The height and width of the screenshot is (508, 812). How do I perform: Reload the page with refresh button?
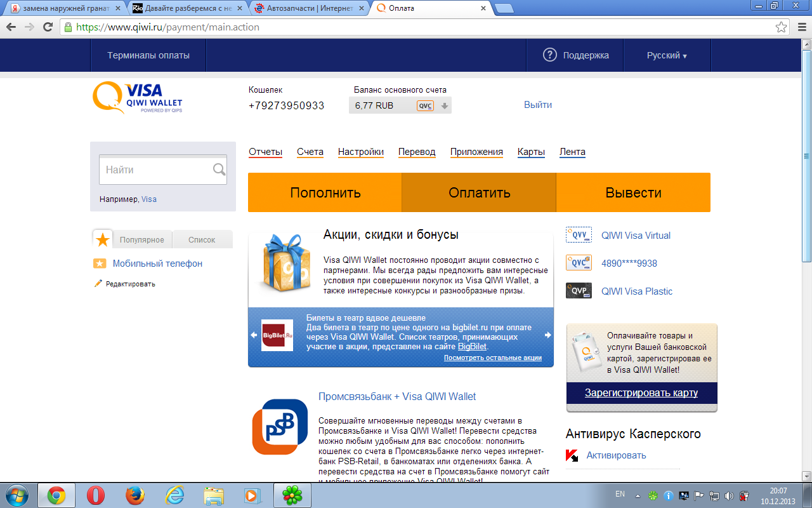coord(48,27)
